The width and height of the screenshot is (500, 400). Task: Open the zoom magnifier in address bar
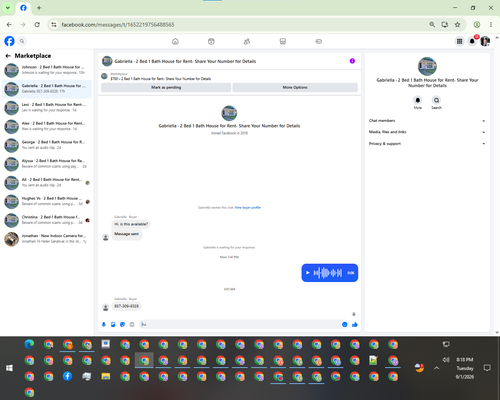(432, 25)
